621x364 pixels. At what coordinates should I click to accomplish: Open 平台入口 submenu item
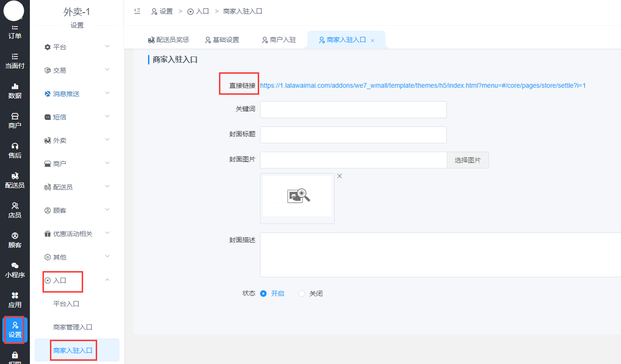pos(66,304)
